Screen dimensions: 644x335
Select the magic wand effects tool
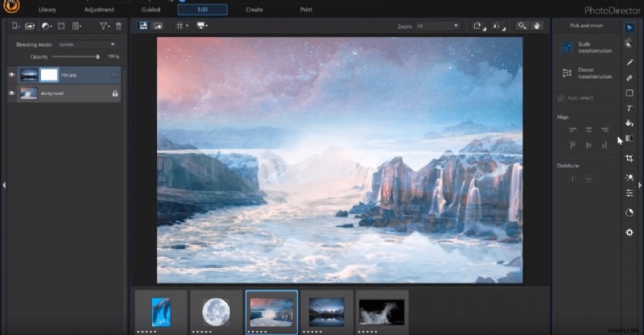[x=630, y=178]
